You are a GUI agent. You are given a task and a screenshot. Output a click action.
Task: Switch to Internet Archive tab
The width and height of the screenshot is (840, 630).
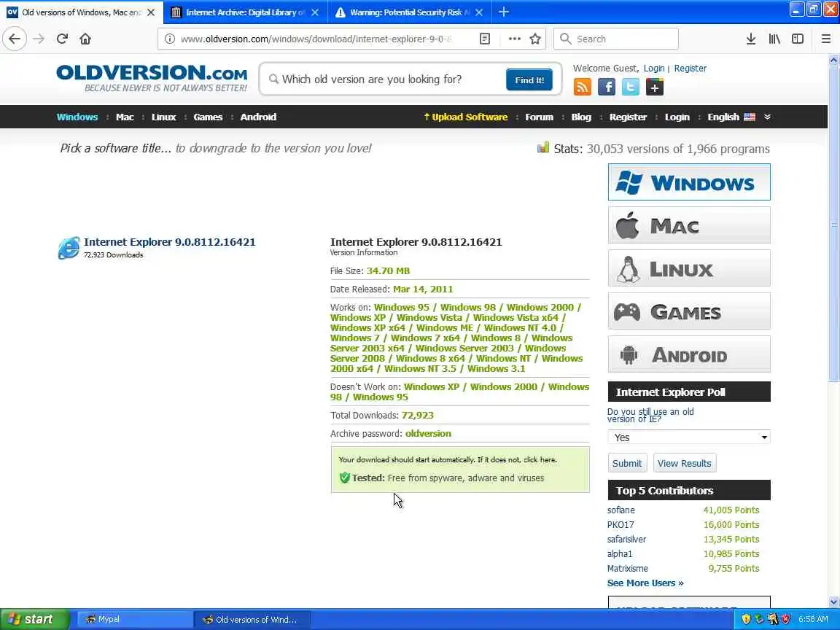click(245, 12)
